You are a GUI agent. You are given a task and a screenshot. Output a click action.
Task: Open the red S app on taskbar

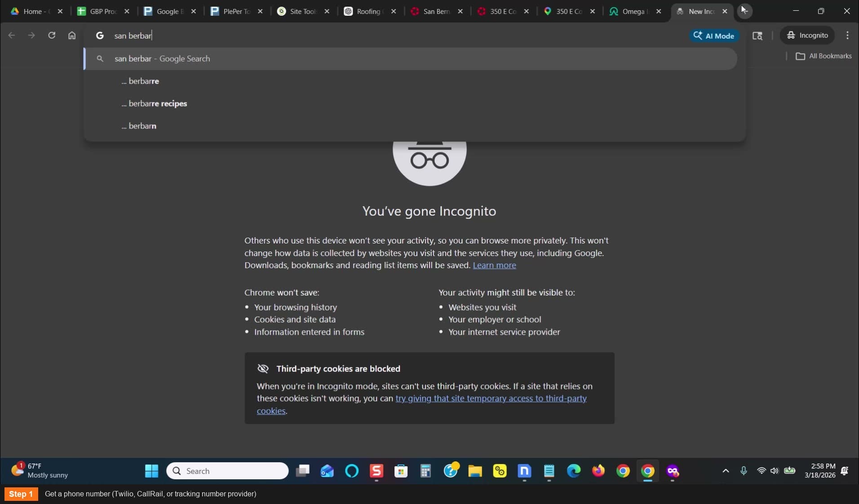[376, 471]
